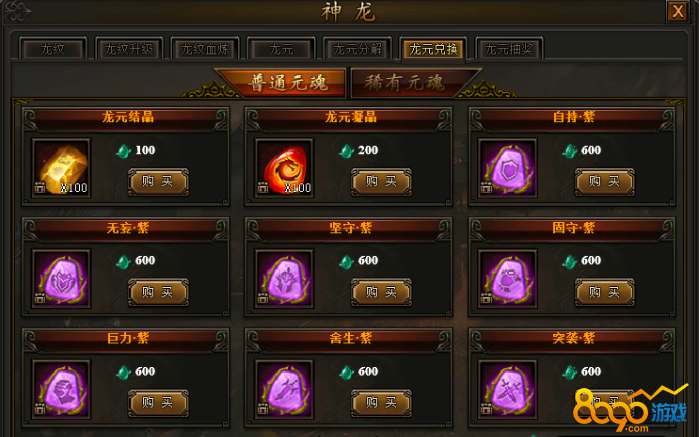Open the 龙纹血炼 tab

pyautogui.click(x=205, y=49)
